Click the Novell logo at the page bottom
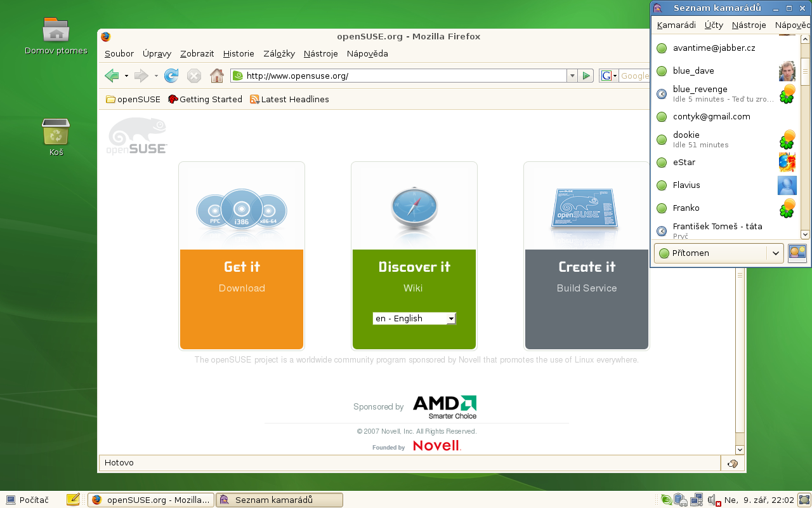The height and width of the screenshot is (508, 812). (x=436, y=446)
